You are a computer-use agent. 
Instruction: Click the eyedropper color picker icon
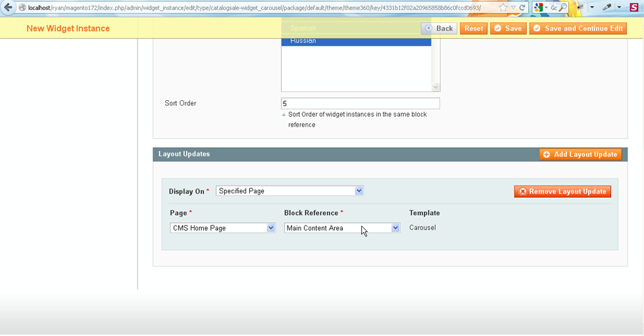point(608,7)
